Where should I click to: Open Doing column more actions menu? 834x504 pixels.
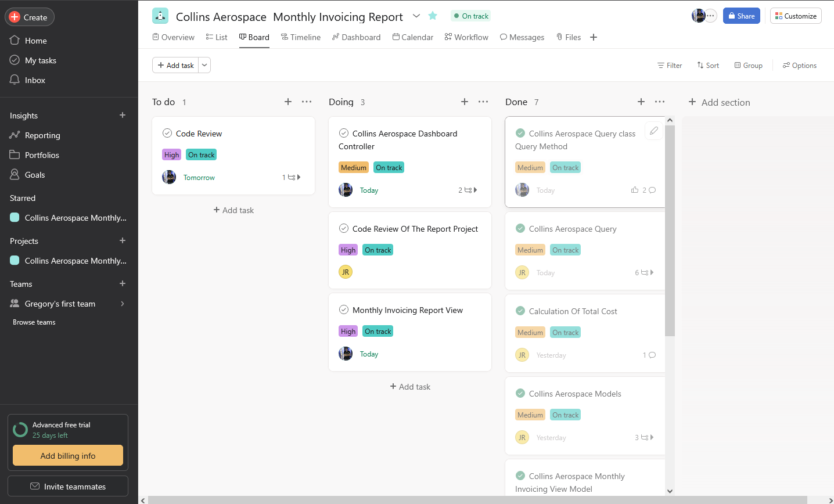click(483, 102)
